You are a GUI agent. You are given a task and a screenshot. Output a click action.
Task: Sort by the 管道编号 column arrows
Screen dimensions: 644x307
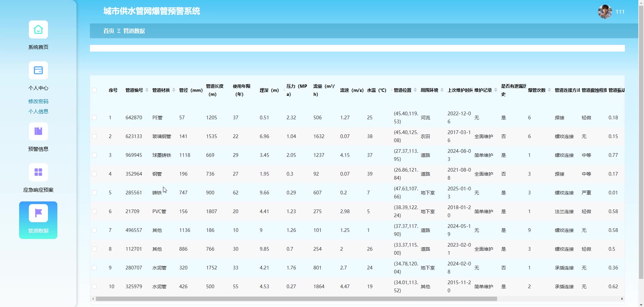147,90
